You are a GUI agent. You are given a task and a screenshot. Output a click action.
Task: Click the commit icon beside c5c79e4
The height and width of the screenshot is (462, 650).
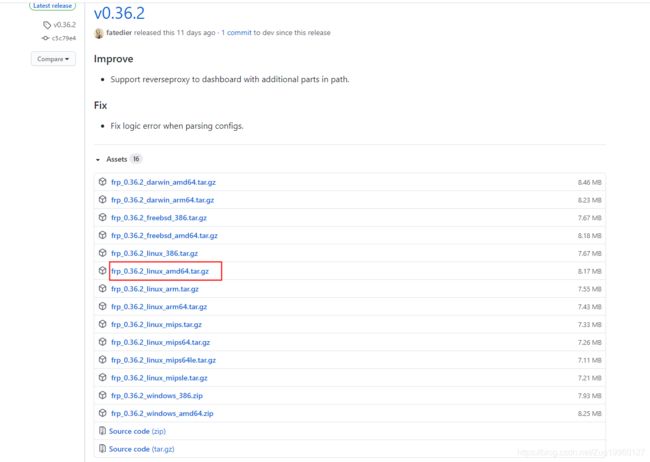[x=45, y=38]
